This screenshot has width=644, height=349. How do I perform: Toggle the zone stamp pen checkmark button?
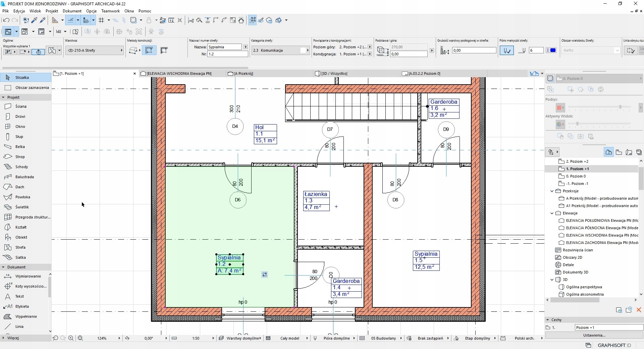(x=506, y=50)
